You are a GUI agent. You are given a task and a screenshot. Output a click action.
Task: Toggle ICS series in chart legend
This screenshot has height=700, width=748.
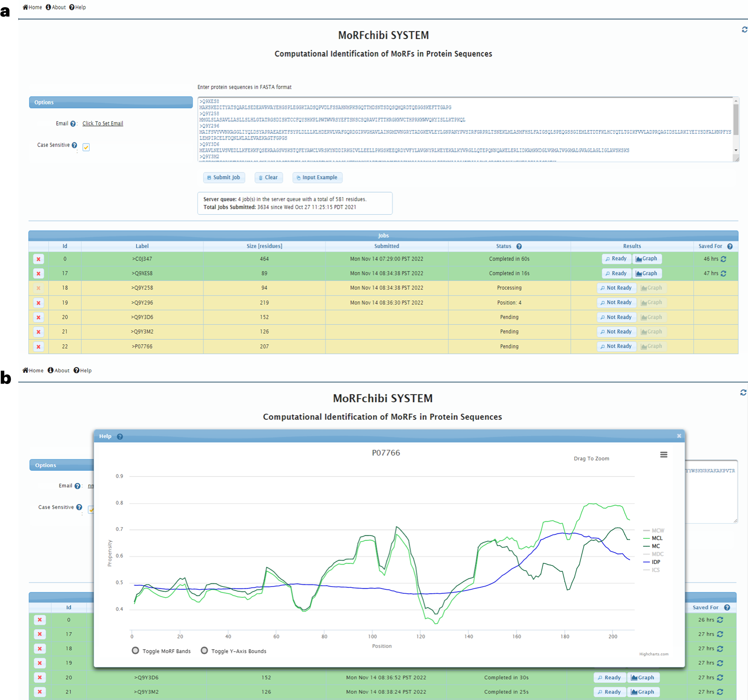[652, 570]
